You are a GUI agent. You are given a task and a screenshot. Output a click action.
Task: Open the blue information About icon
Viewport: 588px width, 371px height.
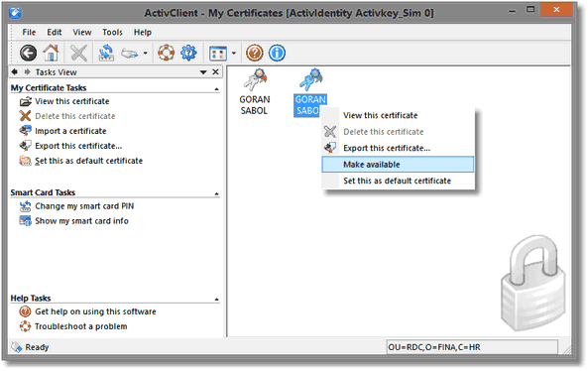tap(277, 53)
